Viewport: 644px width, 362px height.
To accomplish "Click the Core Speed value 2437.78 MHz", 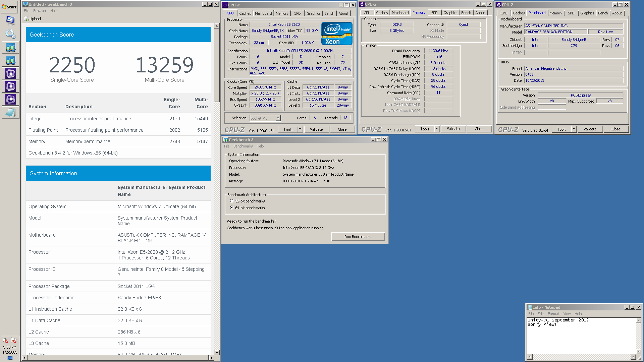I will [265, 87].
